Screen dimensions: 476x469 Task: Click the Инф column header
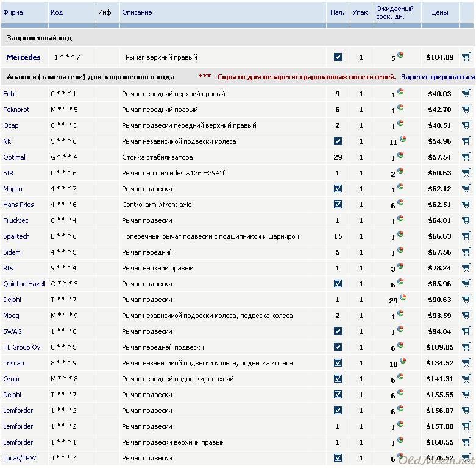click(104, 12)
